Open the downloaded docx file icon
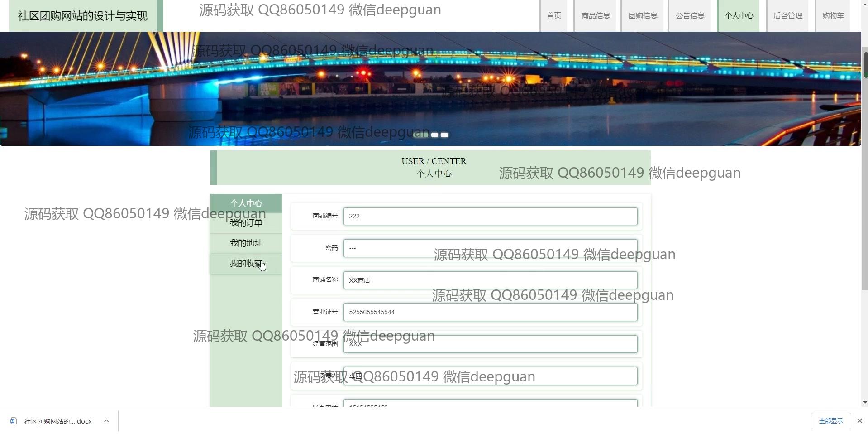Screen dimensions: 868x434 [x=14, y=421]
